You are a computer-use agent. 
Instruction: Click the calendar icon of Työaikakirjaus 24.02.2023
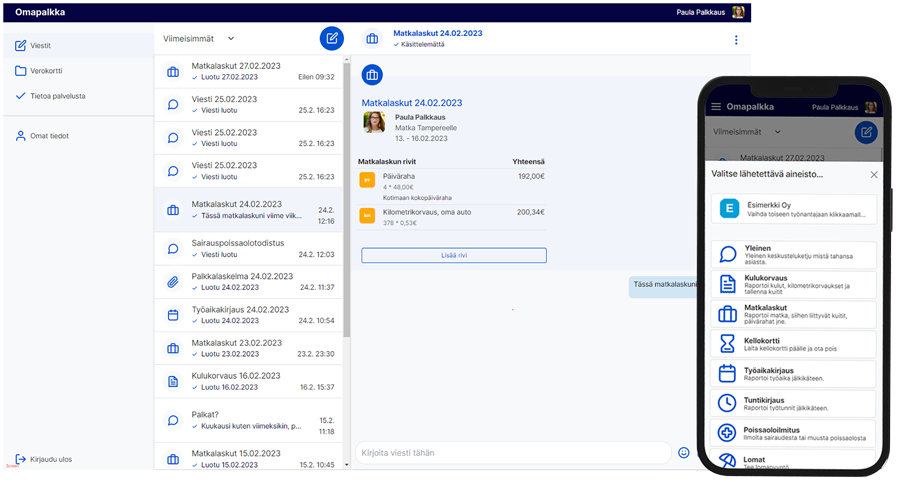pyautogui.click(x=173, y=315)
